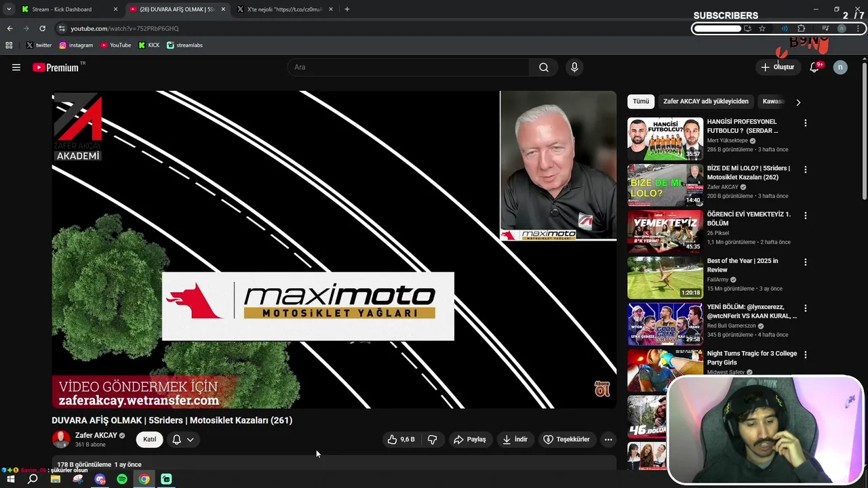This screenshot has height=488, width=868.
Task: Open twitter bookmark
Action: (39, 45)
